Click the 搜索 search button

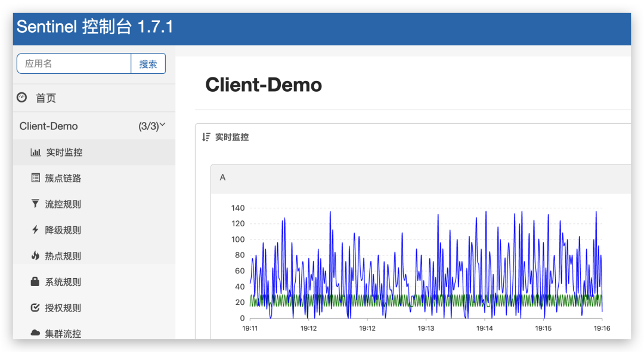148,64
